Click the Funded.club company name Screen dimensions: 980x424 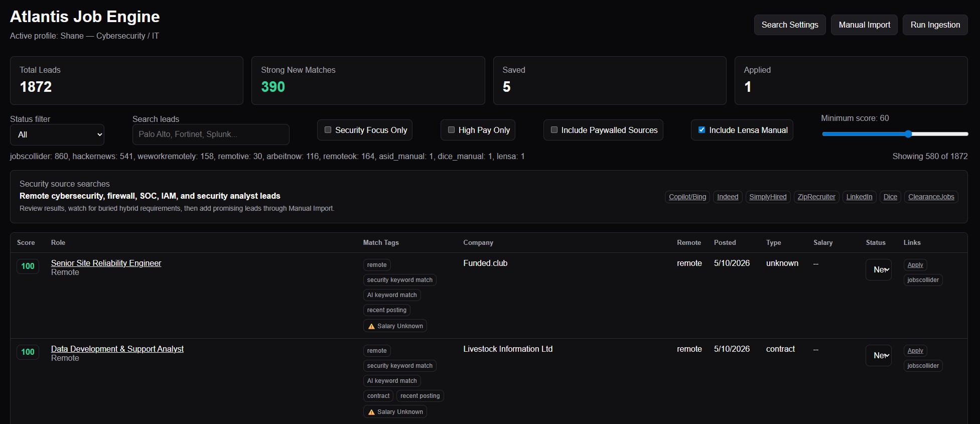click(x=485, y=263)
